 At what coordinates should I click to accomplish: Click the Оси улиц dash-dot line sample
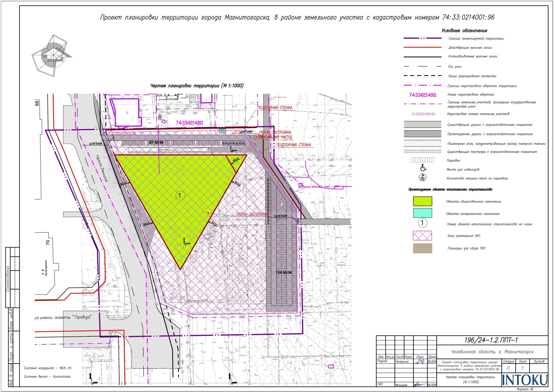(422, 66)
